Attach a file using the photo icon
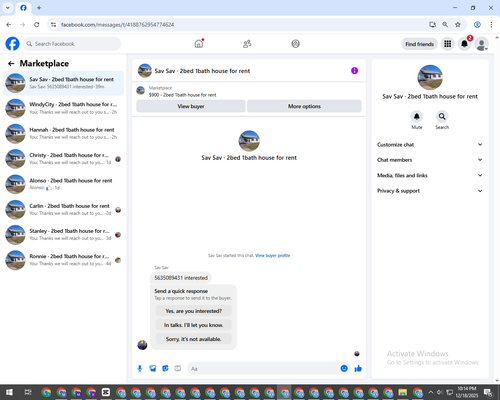 [x=153, y=368]
